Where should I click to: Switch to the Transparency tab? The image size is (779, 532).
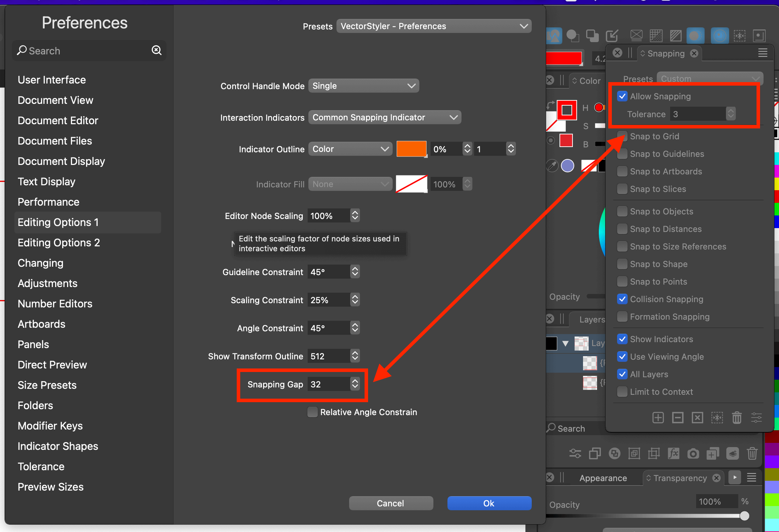[680, 478]
